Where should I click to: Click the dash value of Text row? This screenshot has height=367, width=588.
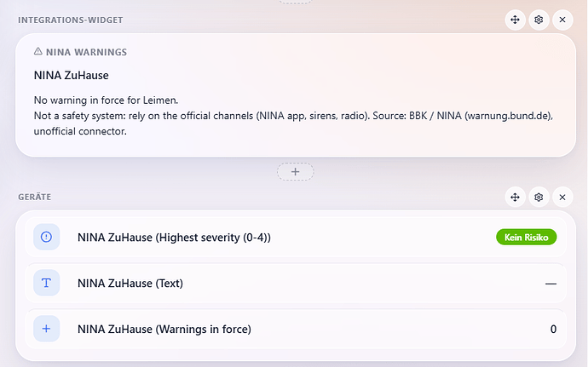551,284
